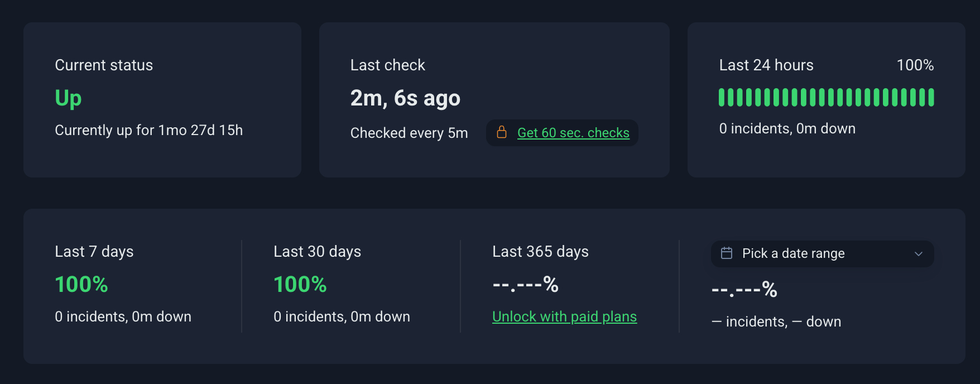Image resolution: width=980 pixels, height=384 pixels.
Task: Open the Checked every 5m interval setting
Action: 409,133
